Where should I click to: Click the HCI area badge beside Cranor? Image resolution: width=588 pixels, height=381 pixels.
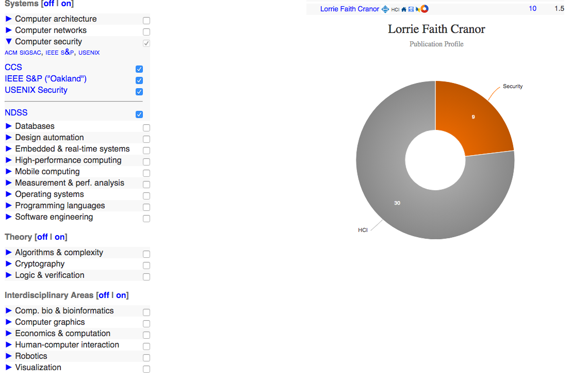(x=395, y=9)
